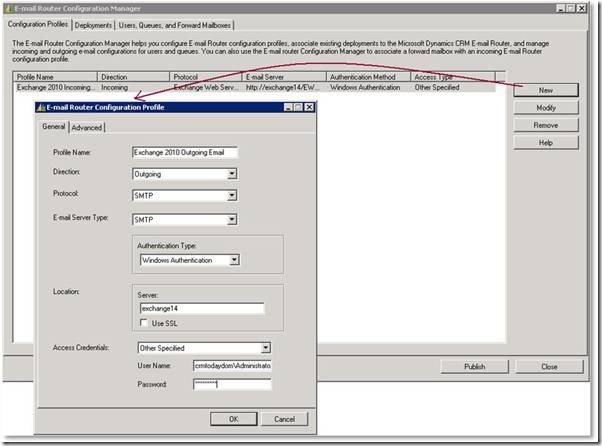Click the Modify button
The width and height of the screenshot is (602, 446).
point(546,108)
